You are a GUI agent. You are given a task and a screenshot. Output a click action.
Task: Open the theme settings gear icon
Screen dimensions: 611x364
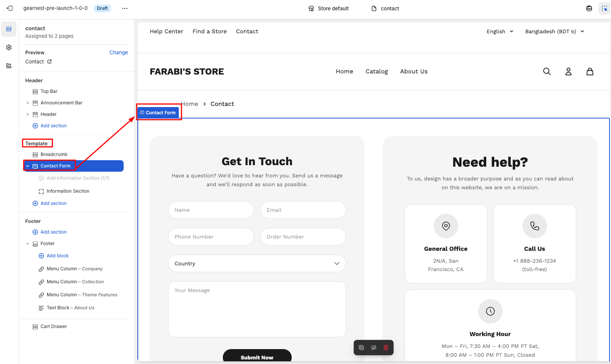pos(9,47)
